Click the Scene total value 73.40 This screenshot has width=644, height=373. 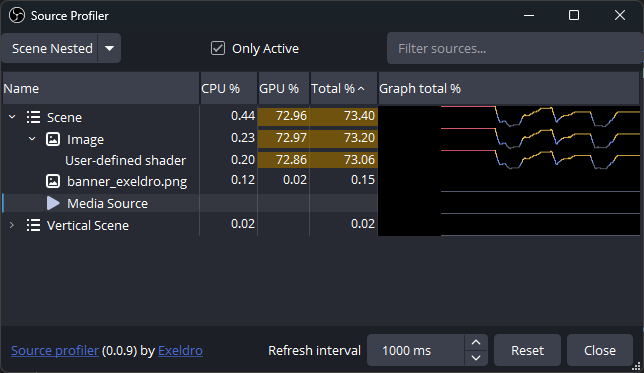[x=359, y=116]
